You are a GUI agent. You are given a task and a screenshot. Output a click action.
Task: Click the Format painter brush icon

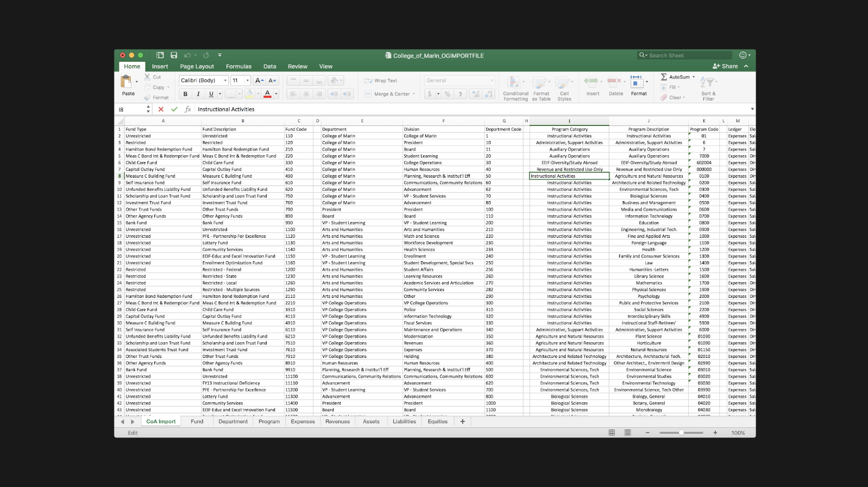point(147,98)
